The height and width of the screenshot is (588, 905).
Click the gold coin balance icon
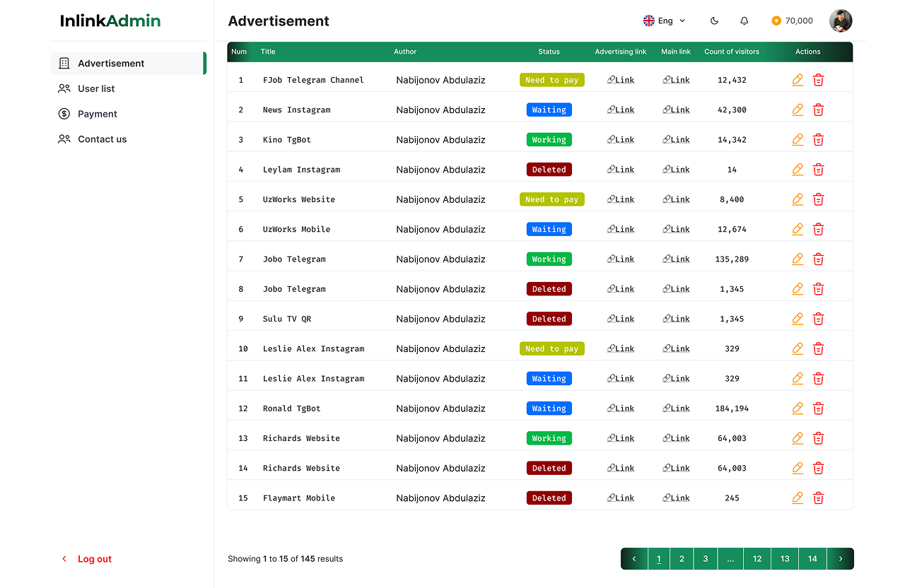coord(776,21)
